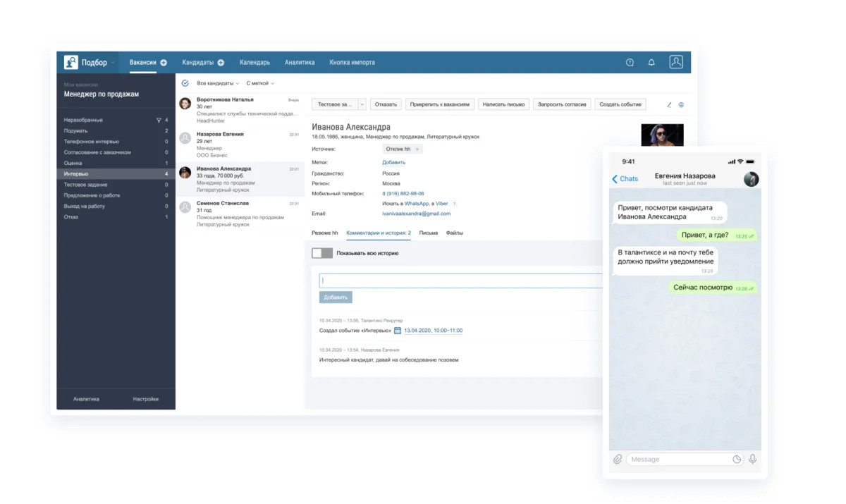Tap the paperclip attach icon in chat
The image size is (846, 504).
[618, 459]
